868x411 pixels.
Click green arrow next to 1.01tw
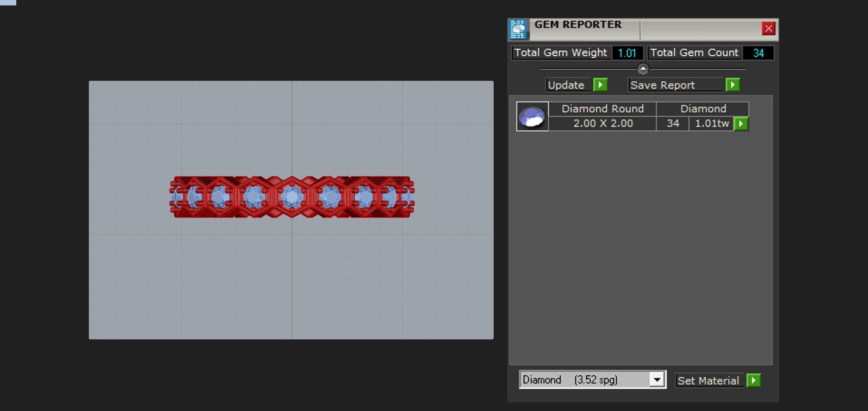point(741,124)
